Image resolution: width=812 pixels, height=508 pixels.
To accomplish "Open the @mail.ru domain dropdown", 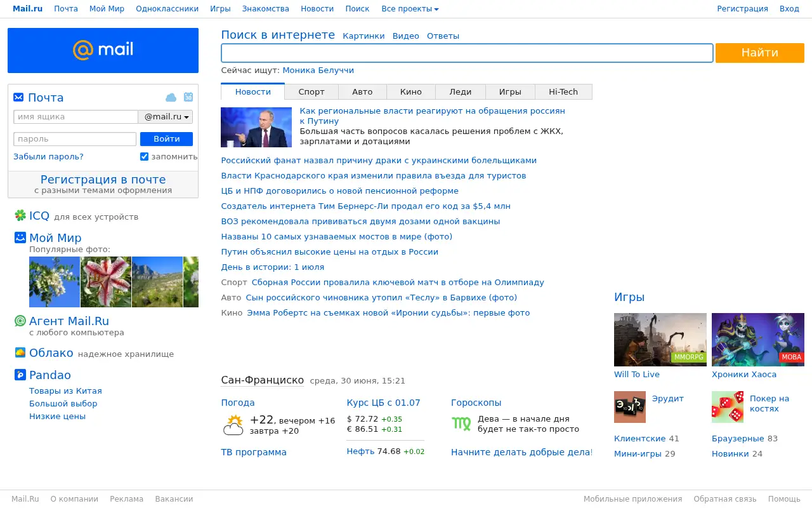I will point(166,117).
